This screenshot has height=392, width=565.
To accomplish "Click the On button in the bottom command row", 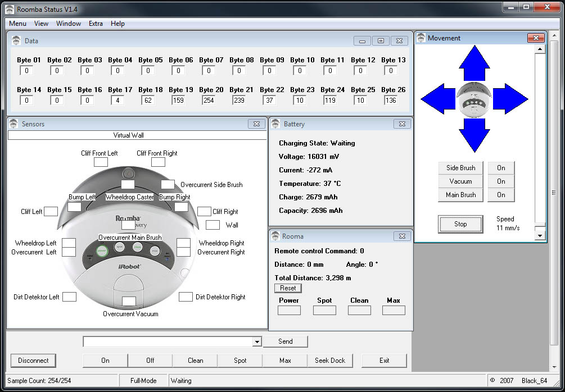I will click(105, 361).
